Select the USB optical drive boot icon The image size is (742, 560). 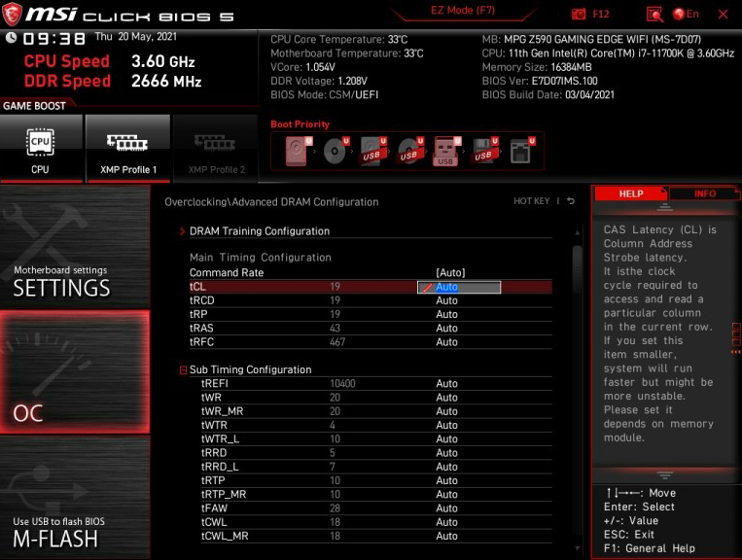click(410, 151)
